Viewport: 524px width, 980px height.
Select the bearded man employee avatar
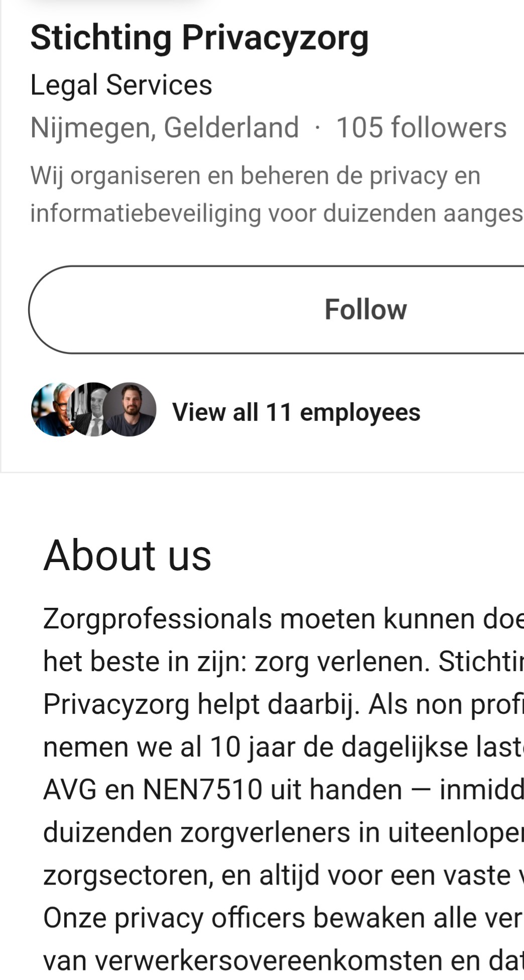[x=130, y=409]
